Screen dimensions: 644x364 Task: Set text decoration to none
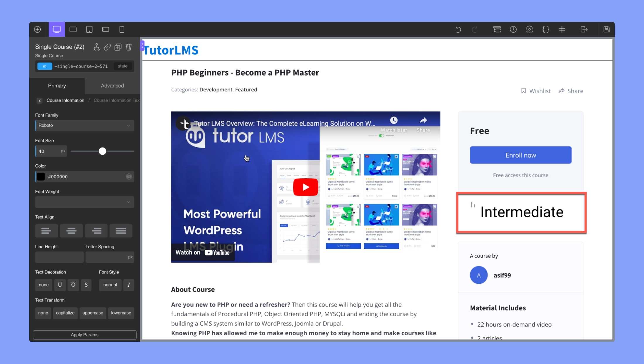[44, 285]
